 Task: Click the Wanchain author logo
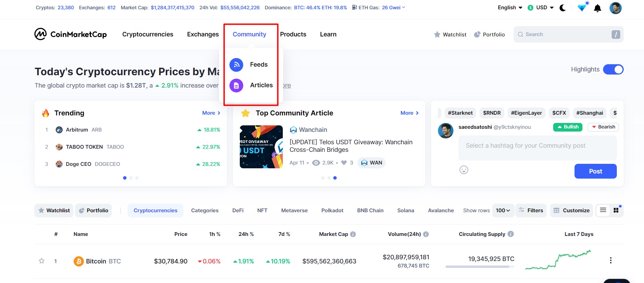[x=293, y=130]
